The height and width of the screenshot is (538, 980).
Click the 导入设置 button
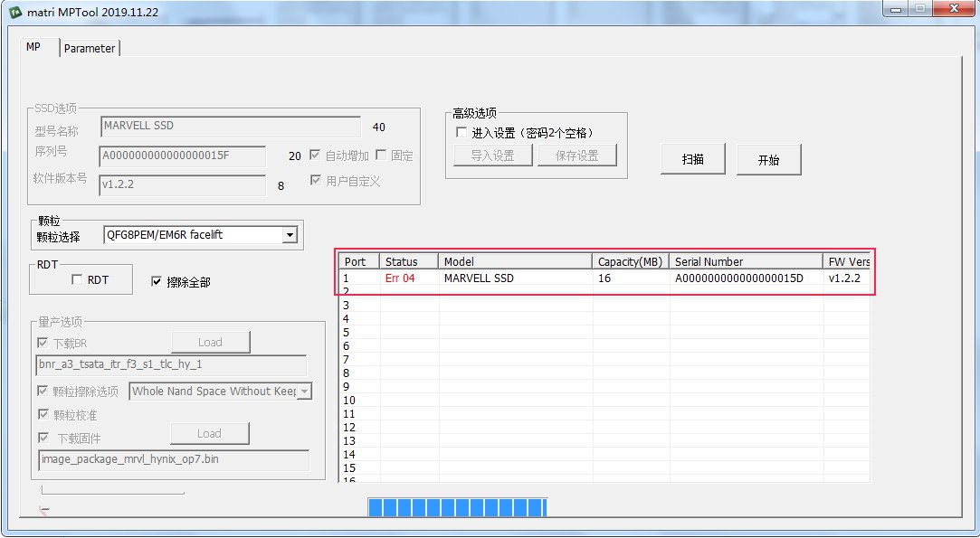(x=493, y=156)
